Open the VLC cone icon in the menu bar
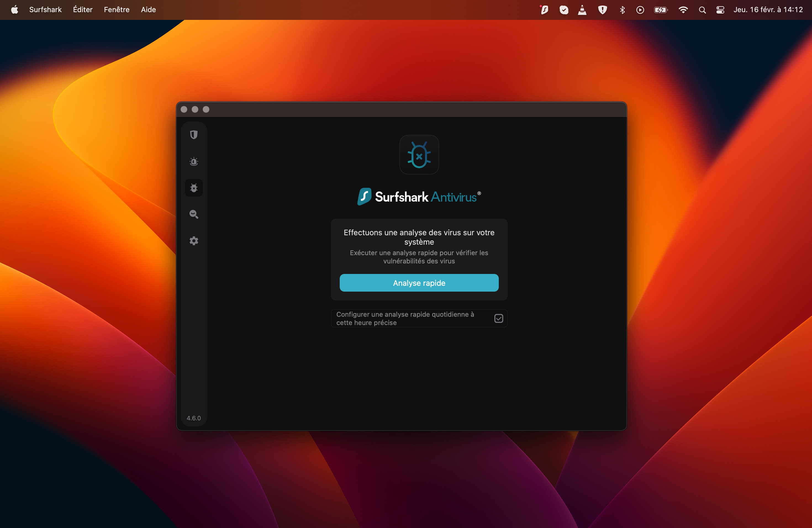 (x=582, y=10)
